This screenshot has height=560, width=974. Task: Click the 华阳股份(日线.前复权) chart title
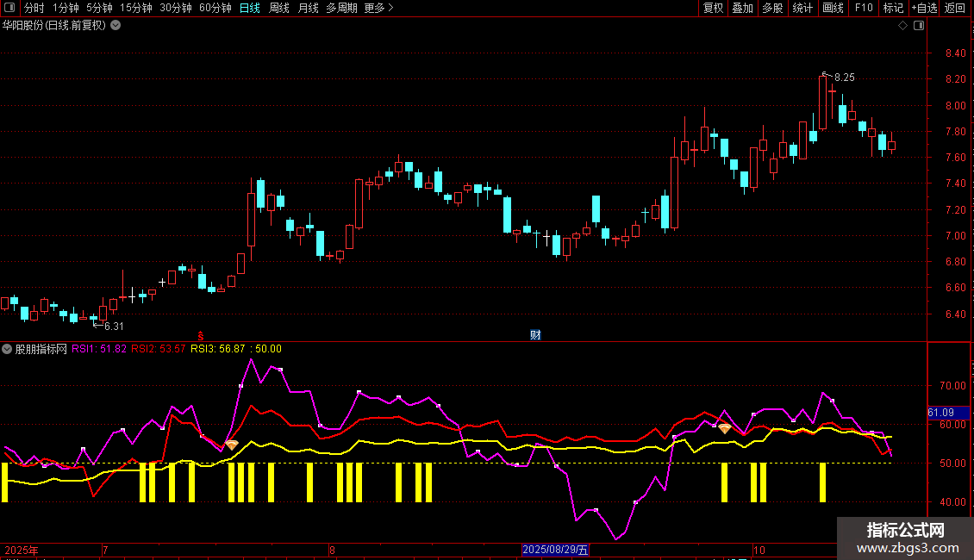[x=54, y=26]
